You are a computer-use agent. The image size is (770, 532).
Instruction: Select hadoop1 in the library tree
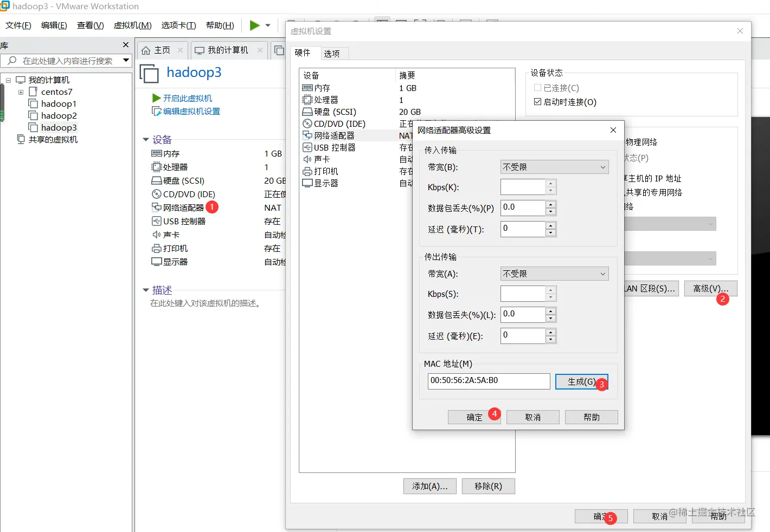(x=59, y=103)
